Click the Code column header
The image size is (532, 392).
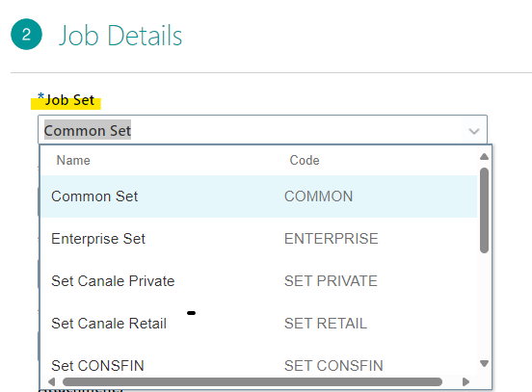tap(305, 160)
